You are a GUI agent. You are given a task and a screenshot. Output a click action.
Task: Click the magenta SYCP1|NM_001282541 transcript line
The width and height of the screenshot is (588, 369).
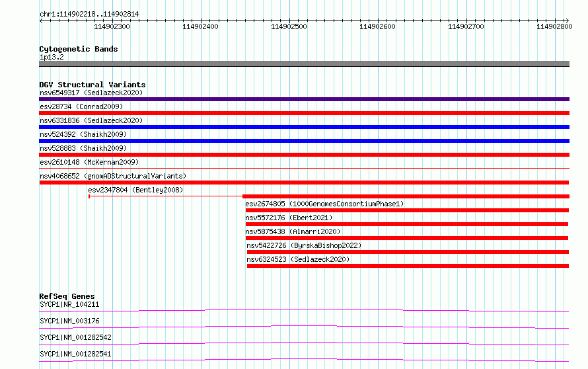click(x=304, y=360)
